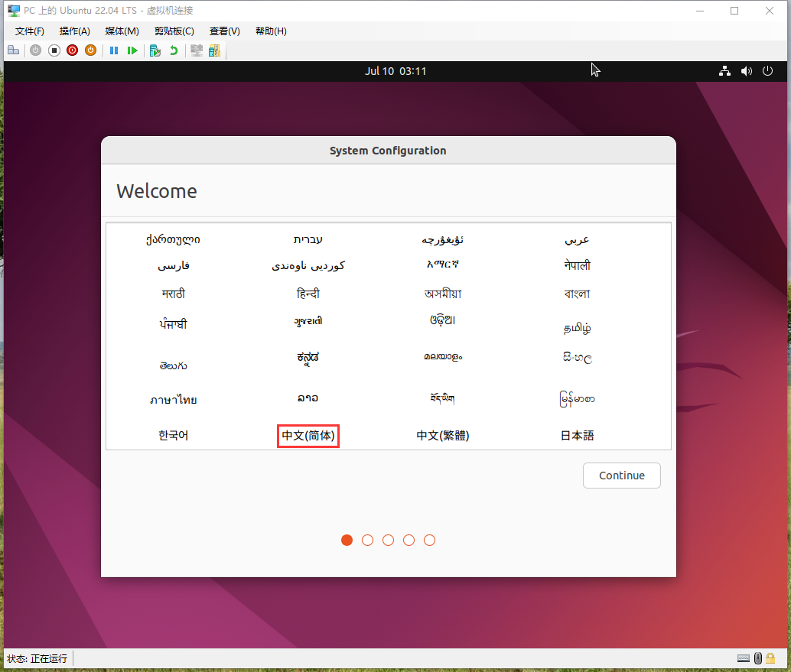
Task: Reset the VM with the green play icon
Action: pos(132,50)
